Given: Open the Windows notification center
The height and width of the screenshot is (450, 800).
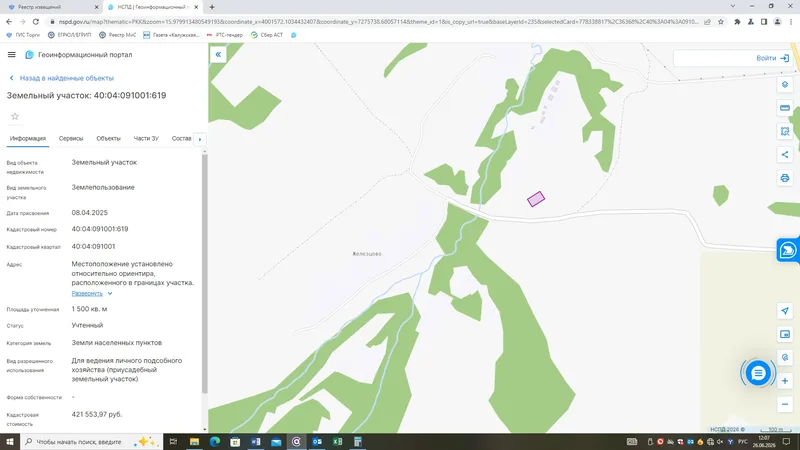Looking at the screenshot, I should [x=786, y=442].
